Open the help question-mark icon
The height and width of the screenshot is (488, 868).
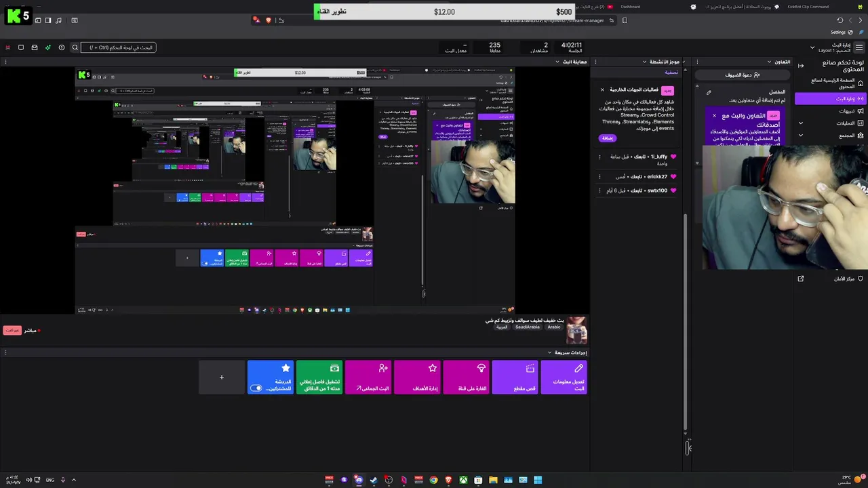pyautogui.click(x=62, y=47)
